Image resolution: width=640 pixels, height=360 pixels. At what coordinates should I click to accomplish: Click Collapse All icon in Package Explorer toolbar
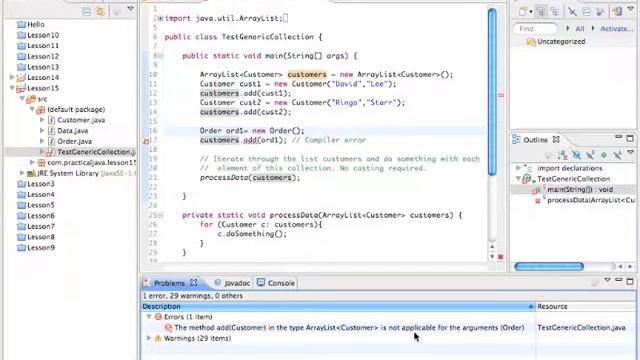[87, 11]
